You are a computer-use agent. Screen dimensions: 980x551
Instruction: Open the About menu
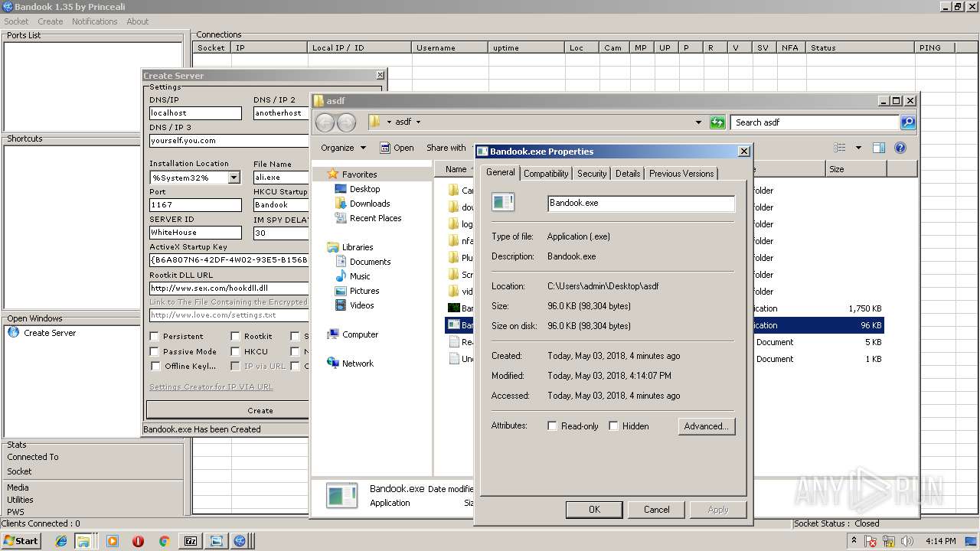pyautogui.click(x=138, y=21)
